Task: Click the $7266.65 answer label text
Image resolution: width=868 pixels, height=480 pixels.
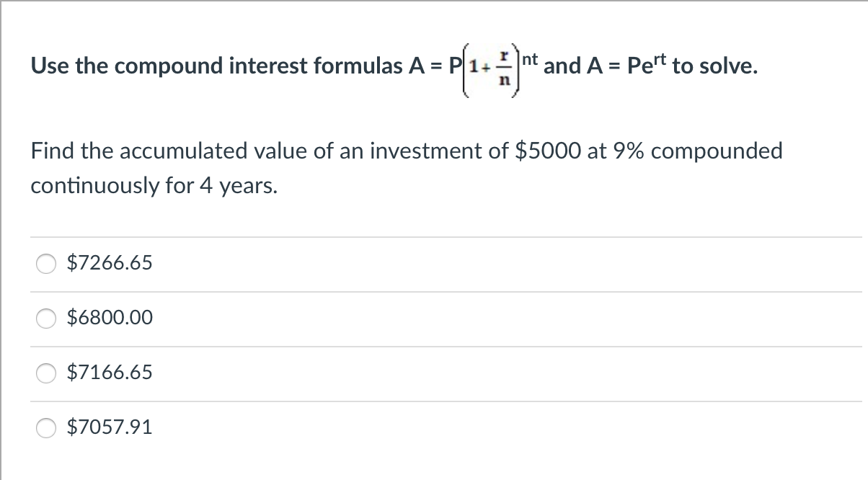Action: tap(109, 263)
